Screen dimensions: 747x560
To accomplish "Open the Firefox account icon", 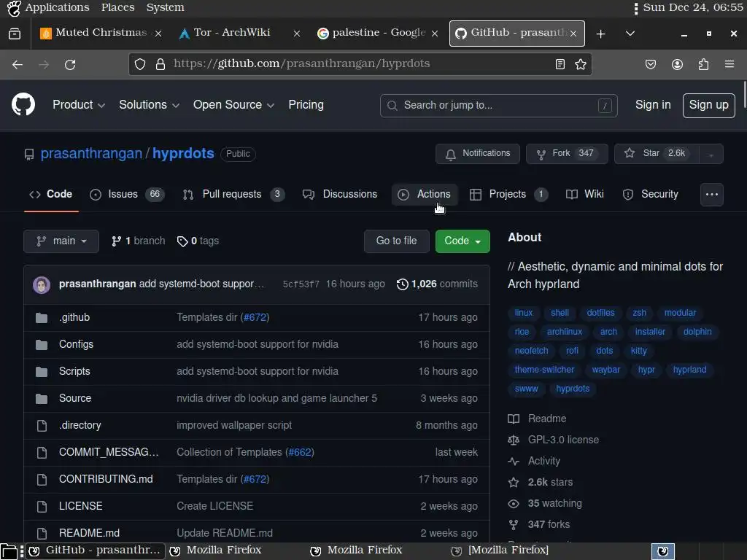I will tap(677, 64).
